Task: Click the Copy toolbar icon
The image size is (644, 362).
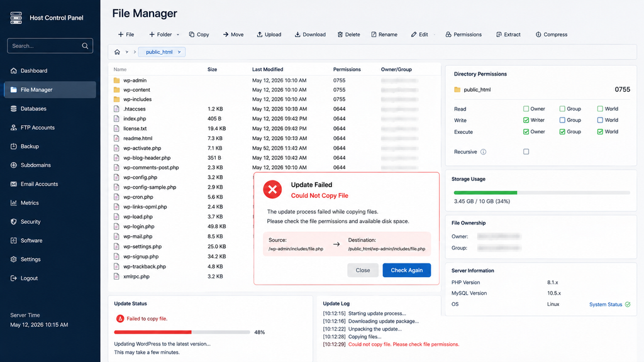Action: (x=191, y=35)
